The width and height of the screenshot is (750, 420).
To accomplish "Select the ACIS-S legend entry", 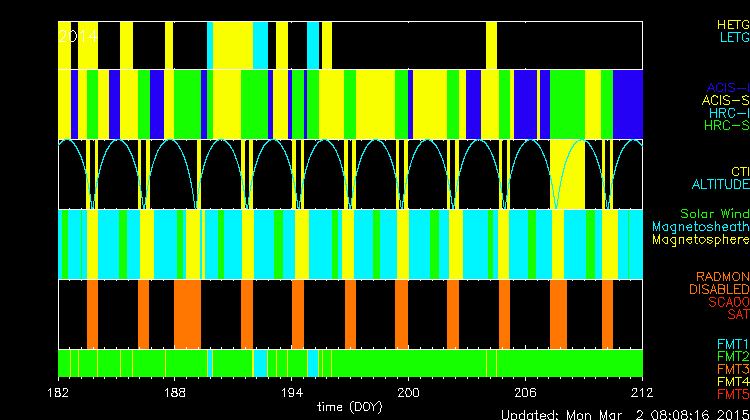I will click(725, 100).
